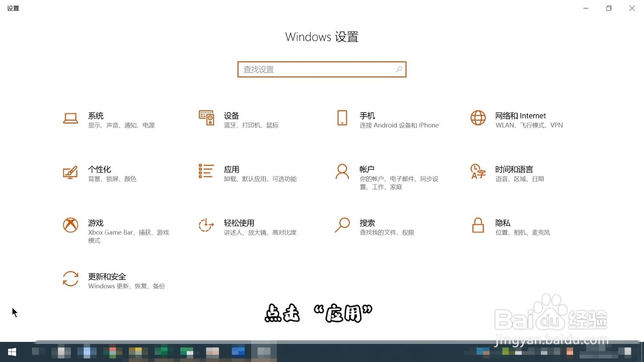644x362 pixels.
Task: Open the Apps (应用) list icon
Action: click(206, 171)
